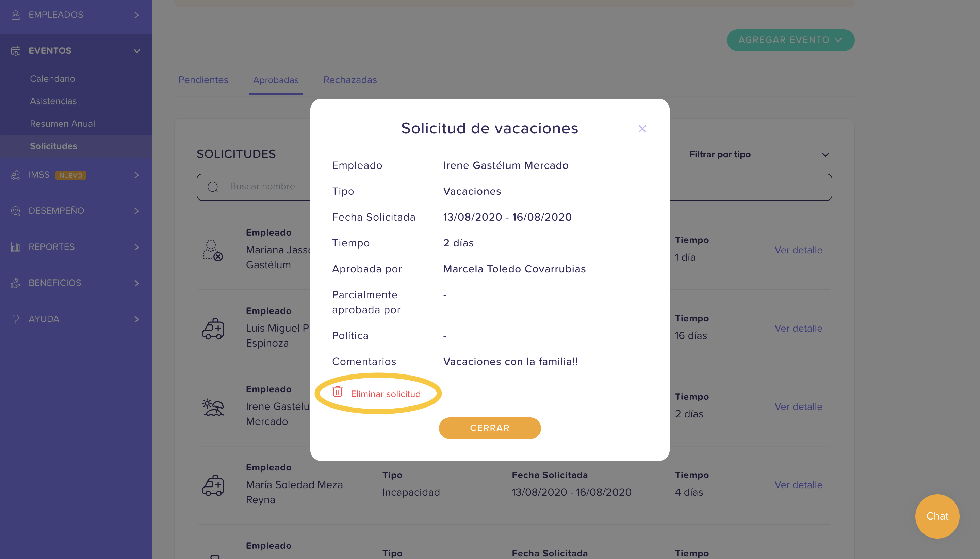Click the Eliminar solicitud link

pos(386,394)
